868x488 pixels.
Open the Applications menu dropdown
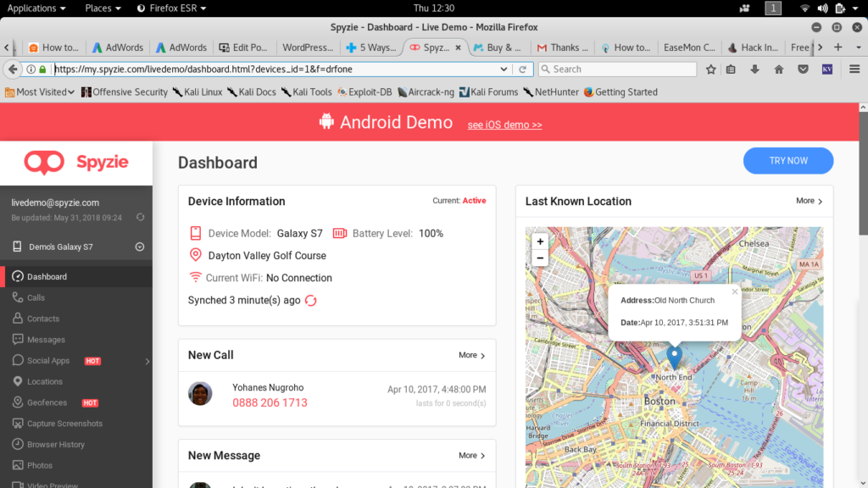[36, 8]
